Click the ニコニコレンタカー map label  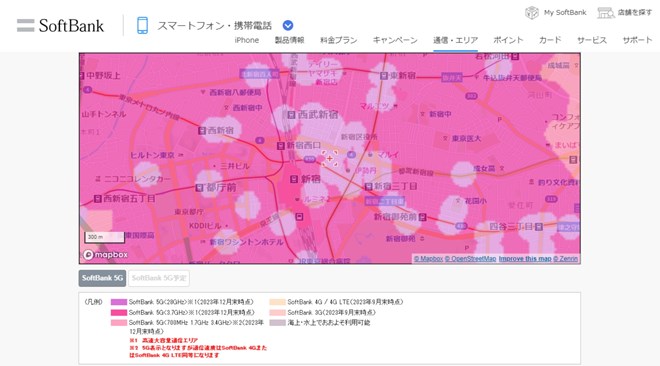tap(137, 179)
